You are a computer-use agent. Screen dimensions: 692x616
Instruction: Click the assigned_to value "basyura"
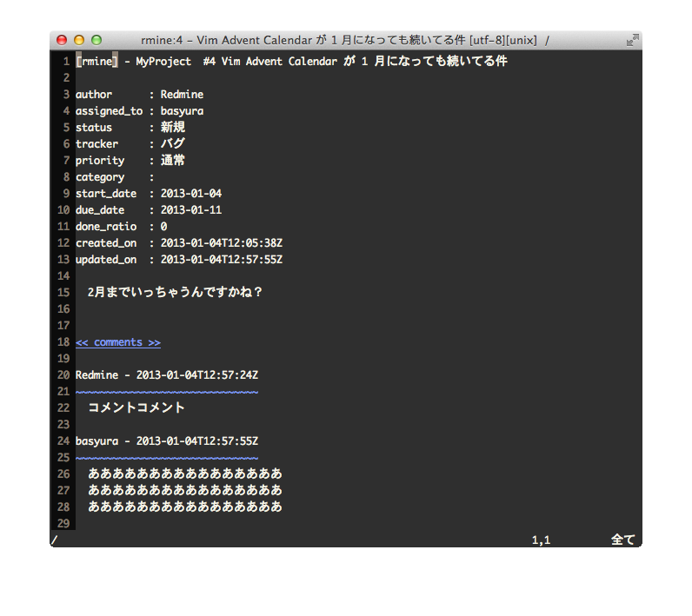182,111
